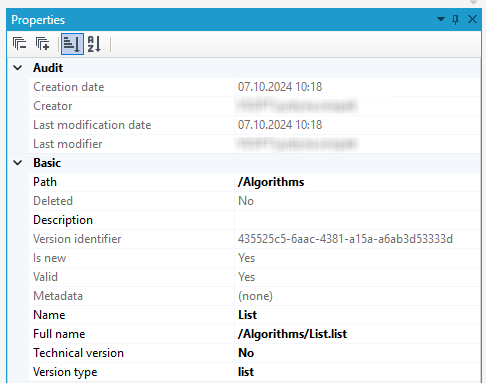Pin the Properties panel
Screen dimensions: 486x383
click(x=455, y=19)
